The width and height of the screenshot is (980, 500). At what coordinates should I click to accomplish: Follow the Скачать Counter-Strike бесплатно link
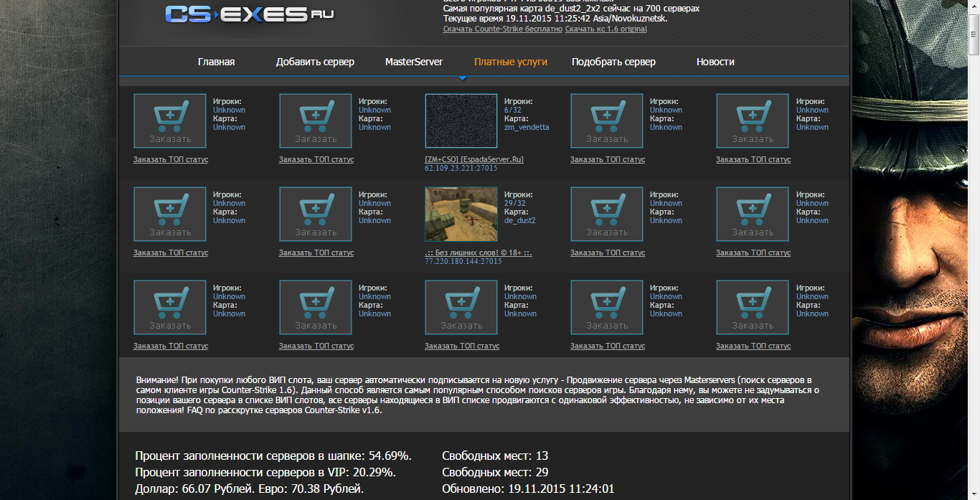[503, 29]
